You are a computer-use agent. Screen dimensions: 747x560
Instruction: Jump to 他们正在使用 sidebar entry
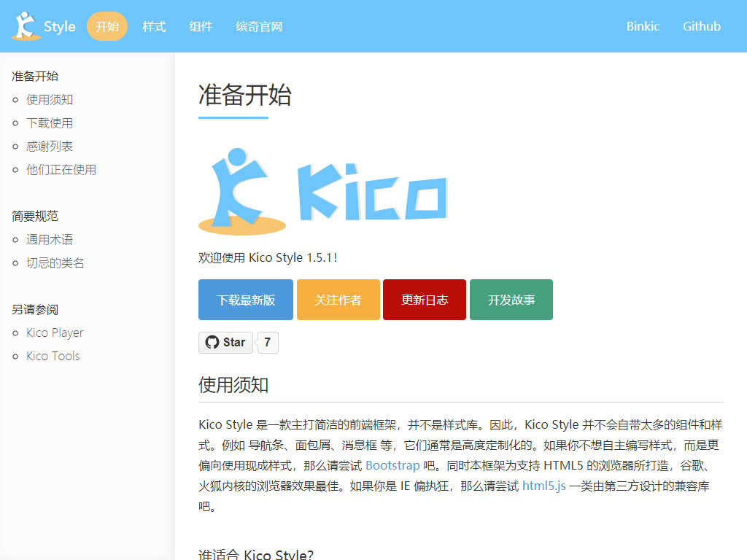pyautogui.click(x=61, y=169)
